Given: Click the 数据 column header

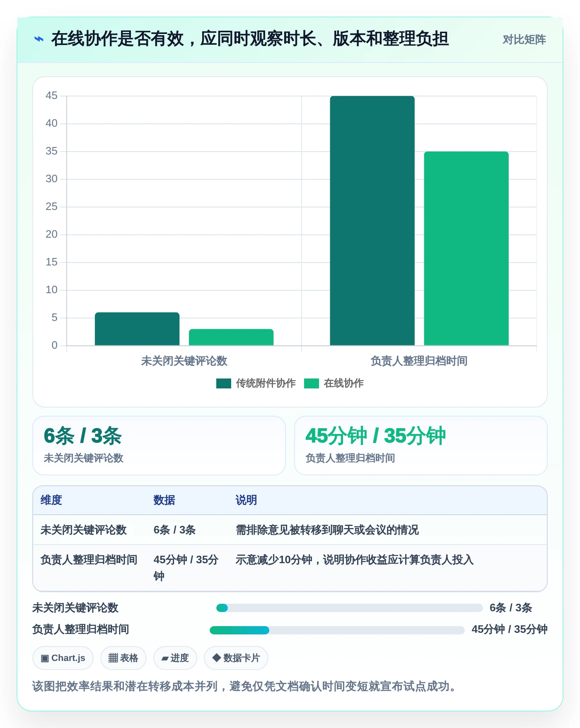Looking at the screenshot, I should tap(164, 500).
